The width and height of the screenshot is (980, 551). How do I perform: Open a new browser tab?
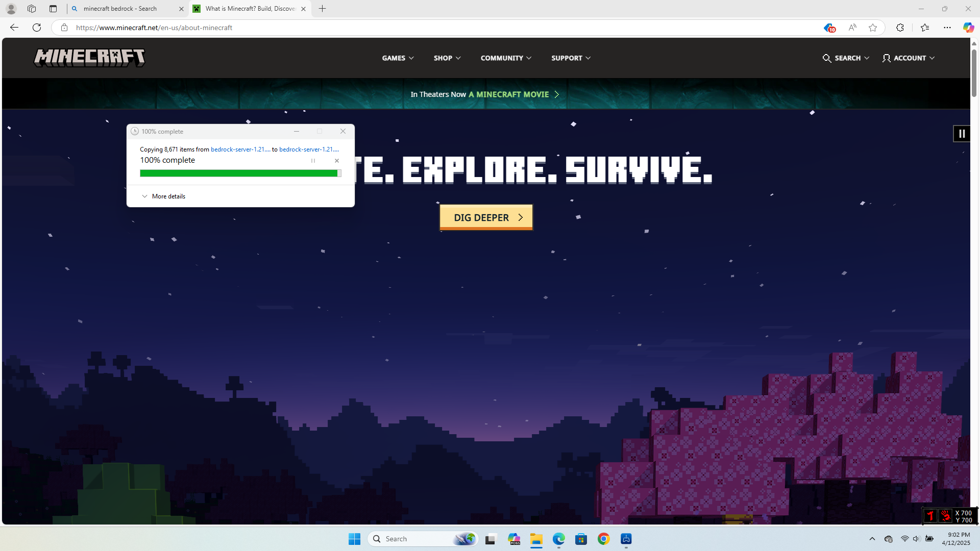coord(323,9)
